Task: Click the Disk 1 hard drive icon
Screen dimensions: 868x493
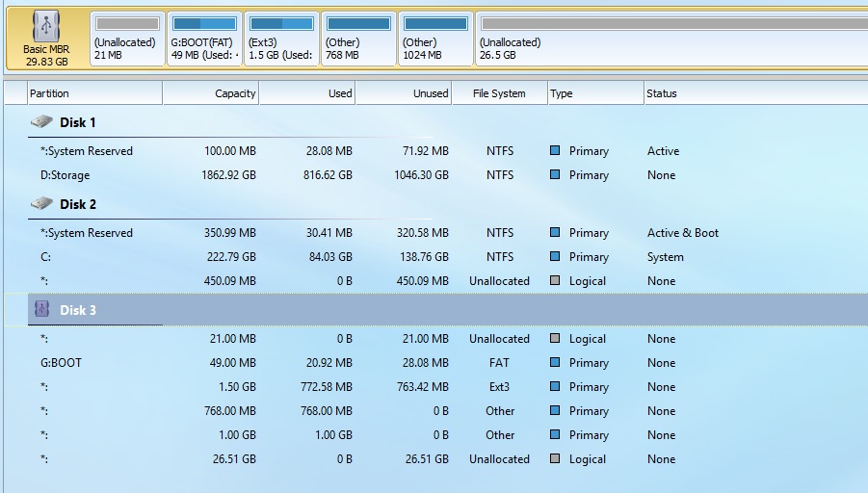Action: pos(41,122)
